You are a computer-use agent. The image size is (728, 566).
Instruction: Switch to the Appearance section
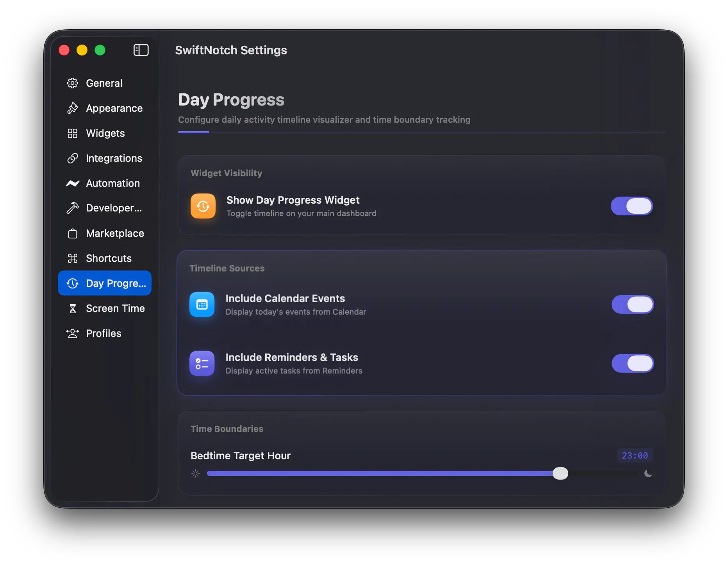pos(105,108)
